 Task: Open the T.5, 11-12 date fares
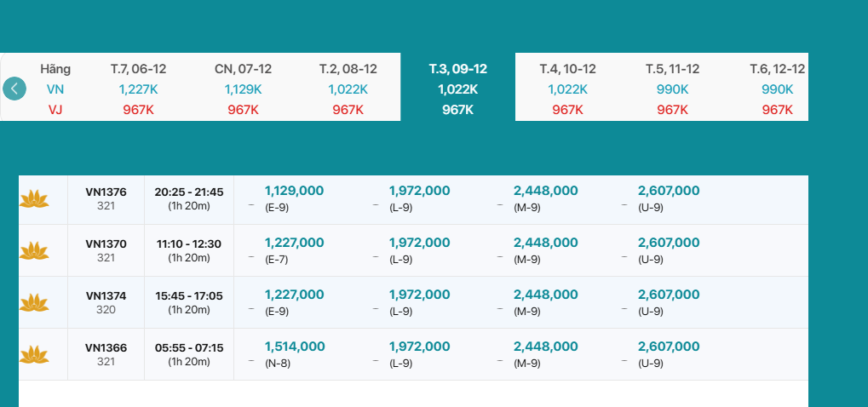(672, 89)
